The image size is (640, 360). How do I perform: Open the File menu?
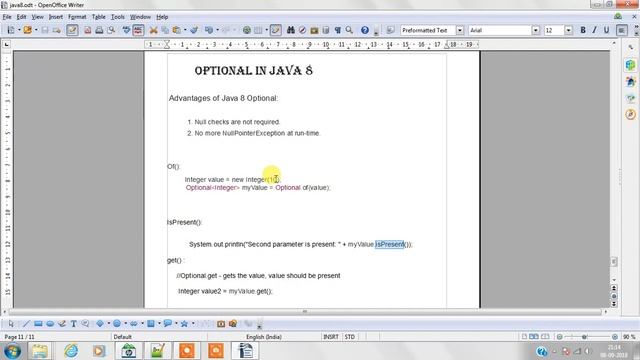point(7,17)
